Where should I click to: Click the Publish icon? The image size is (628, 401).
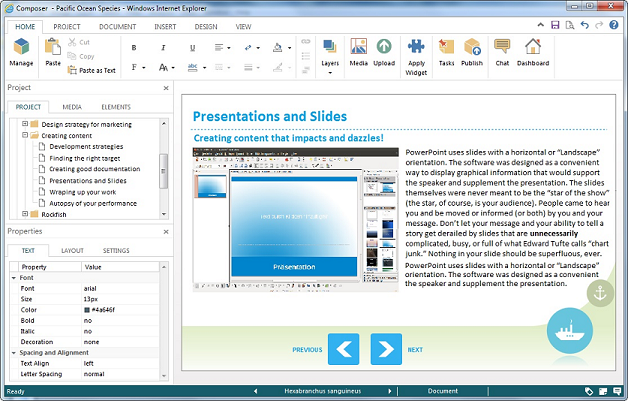click(472, 47)
